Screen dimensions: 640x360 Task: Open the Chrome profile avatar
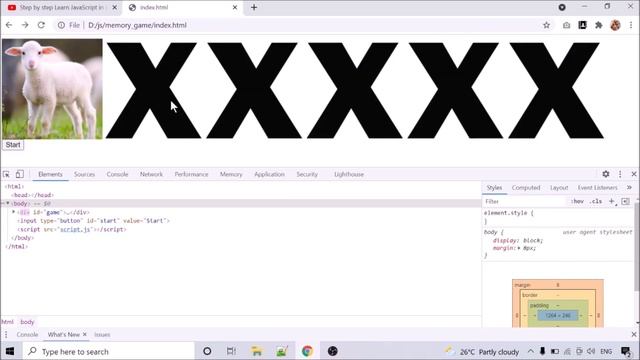point(615,25)
